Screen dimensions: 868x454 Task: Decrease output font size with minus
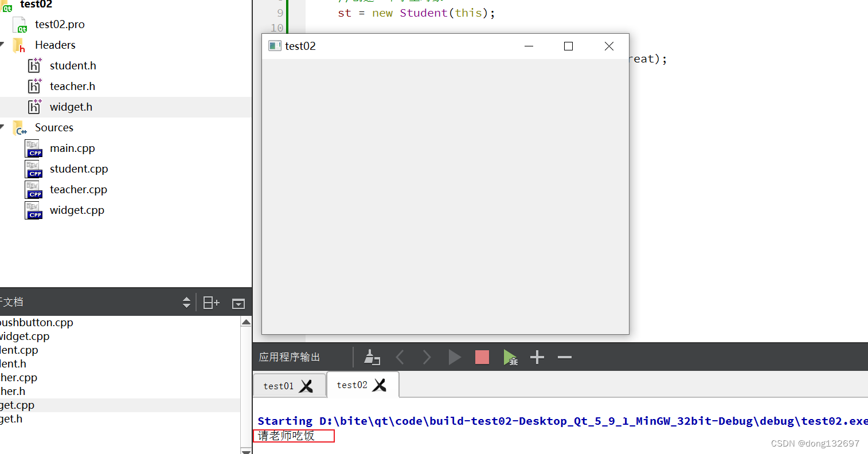click(565, 357)
